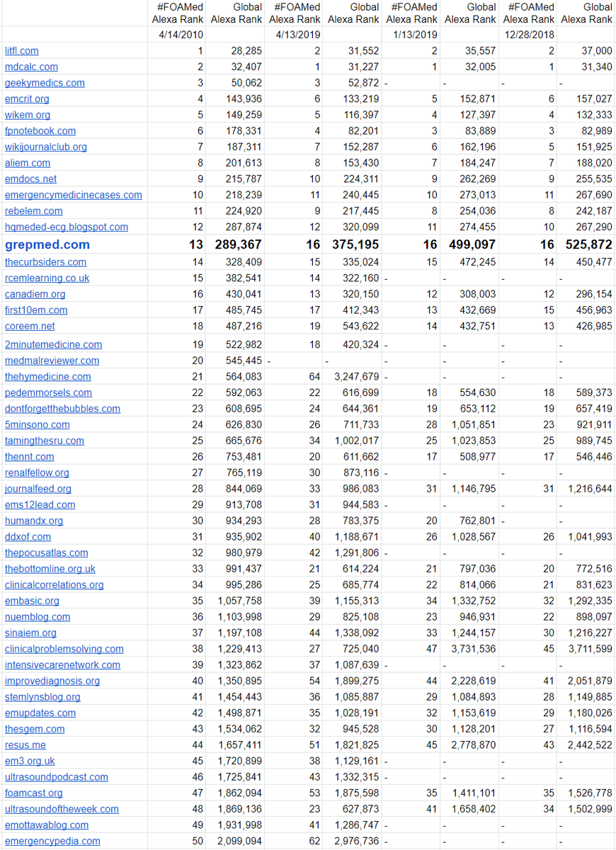The height and width of the screenshot is (850, 616).
Task: Visit the thesgem.com link
Action: (x=35, y=730)
